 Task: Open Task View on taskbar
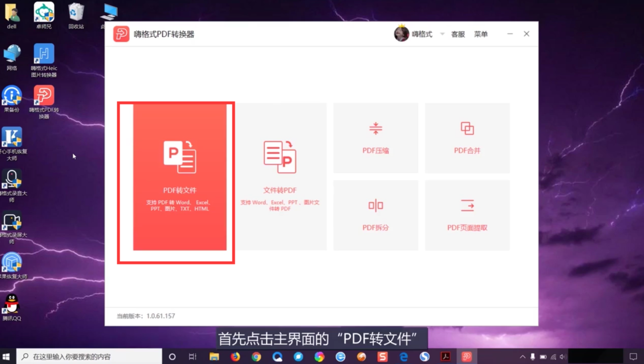click(x=193, y=356)
